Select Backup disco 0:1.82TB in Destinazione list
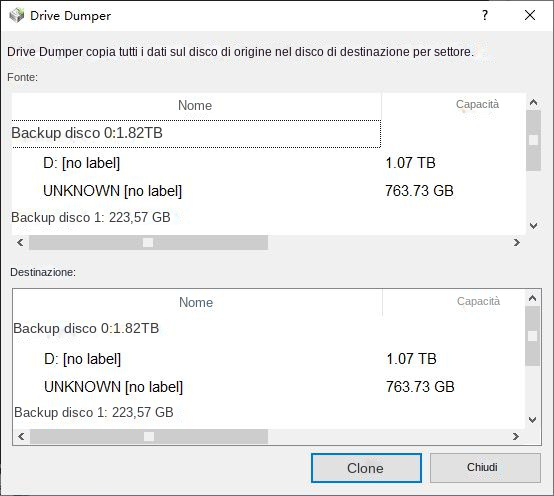The image size is (554, 496). pyautogui.click(x=86, y=328)
